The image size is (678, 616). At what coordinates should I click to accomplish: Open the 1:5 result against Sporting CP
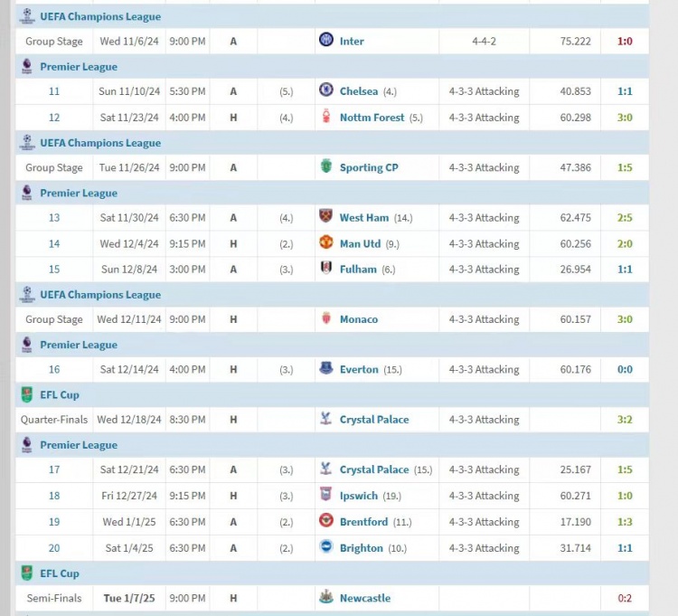[x=625, y=167]
